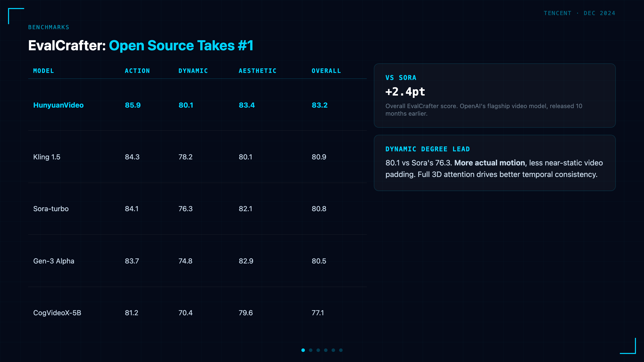
Task: Select the MODEL column header
Action: [x=44, y=71]
